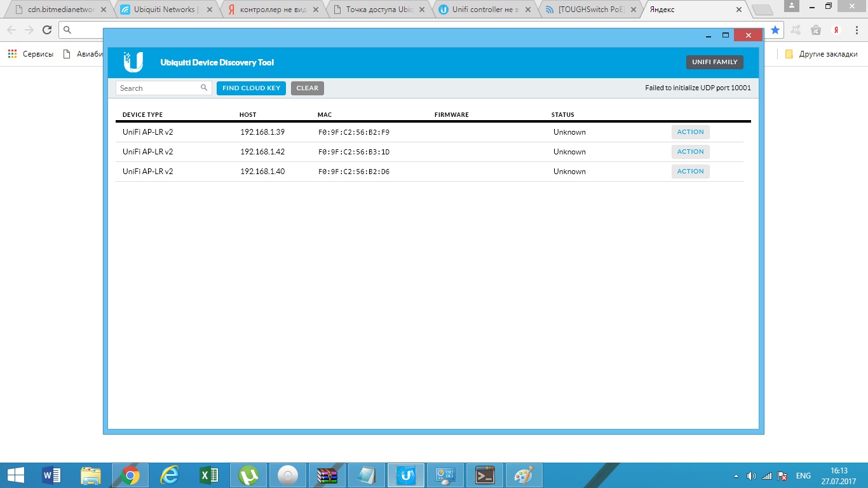Sort by the MAC column header

coord(325,115)
